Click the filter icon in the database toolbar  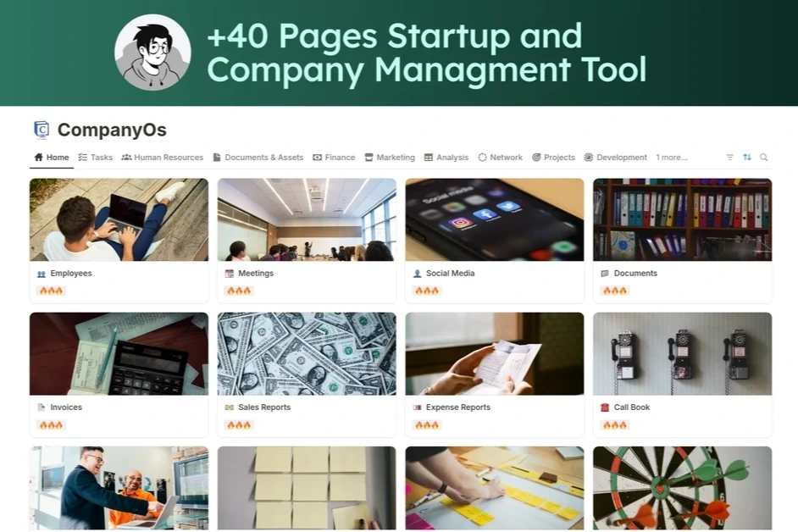pos(729,158)
